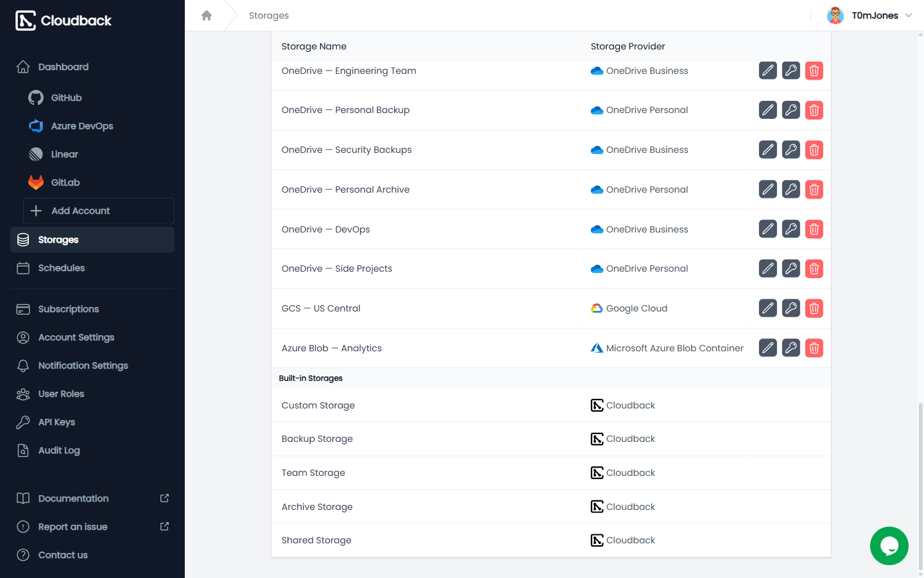Open API Keys page
This screenshot has height=578, width=924.
pyautogui.click(x=92, y=422)
